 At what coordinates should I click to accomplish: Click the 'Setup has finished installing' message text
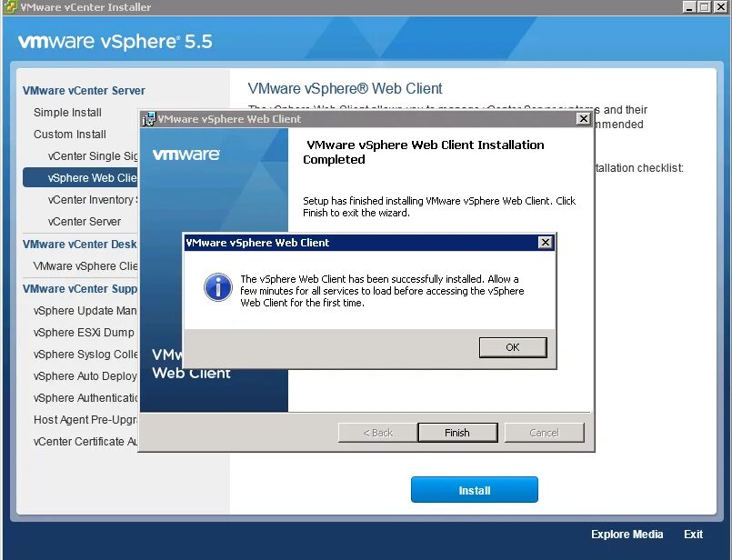tap(439, 206)
